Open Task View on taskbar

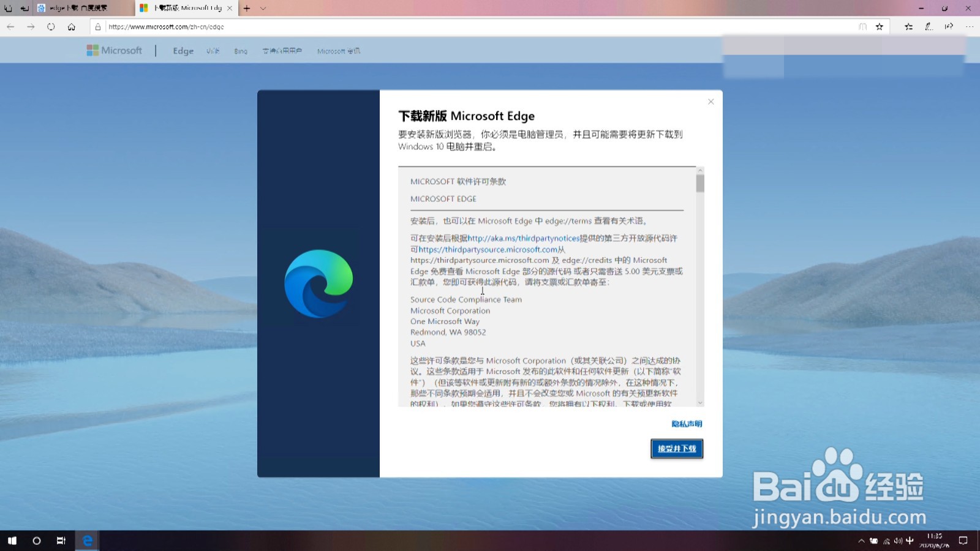[x=61, y=541]
